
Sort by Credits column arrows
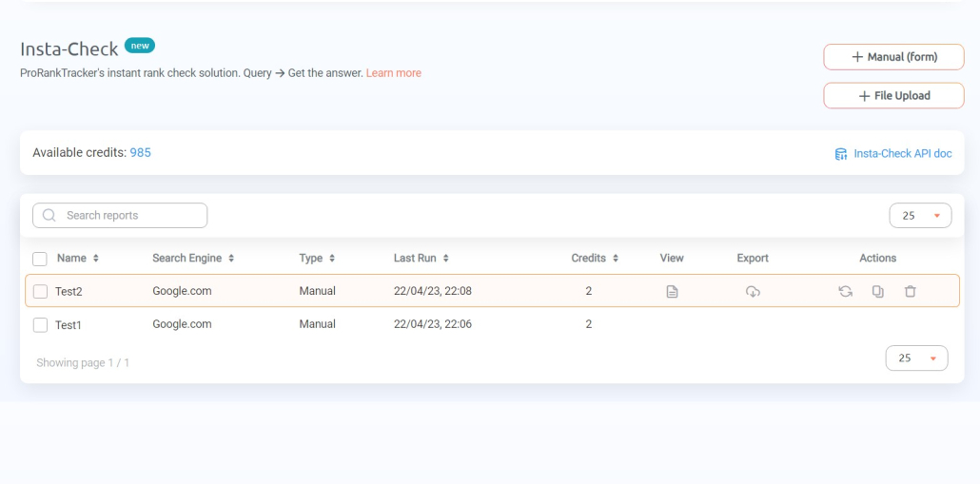coord(616,258)
